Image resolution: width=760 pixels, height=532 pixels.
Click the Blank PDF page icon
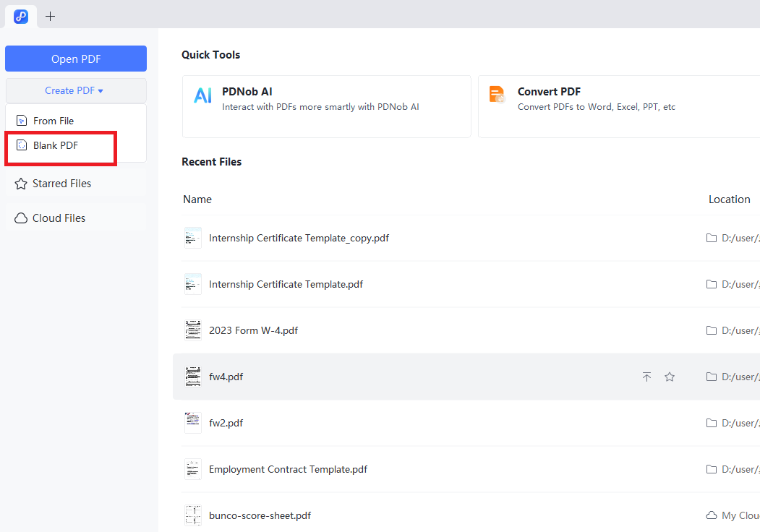tap(22, 145)
